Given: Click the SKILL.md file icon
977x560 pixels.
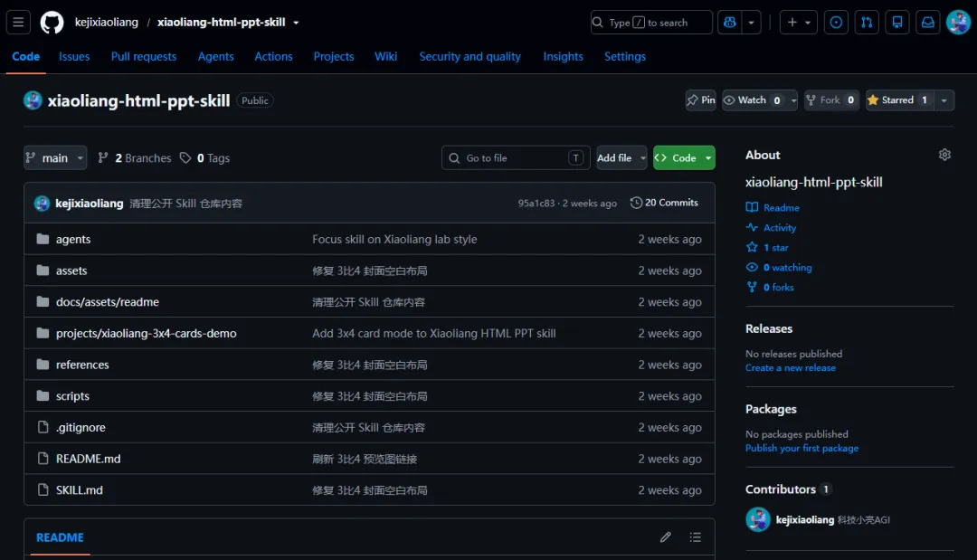Looking at the screenshot, I should click(x=43, y=489).
